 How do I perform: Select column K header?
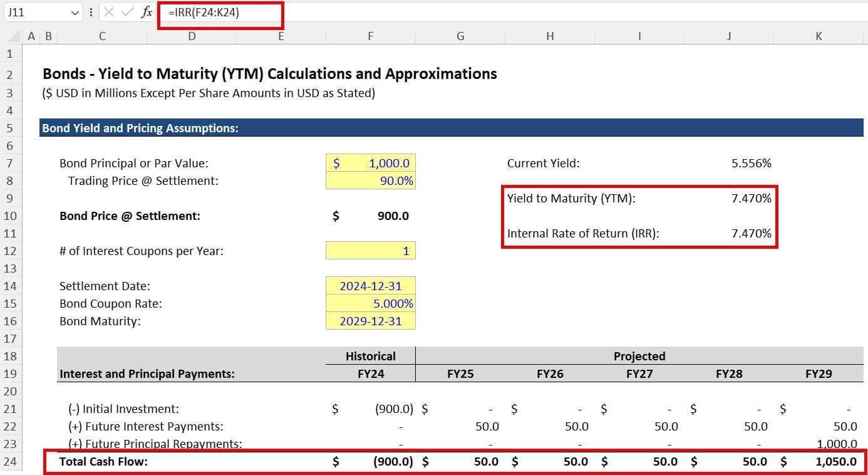819,36
